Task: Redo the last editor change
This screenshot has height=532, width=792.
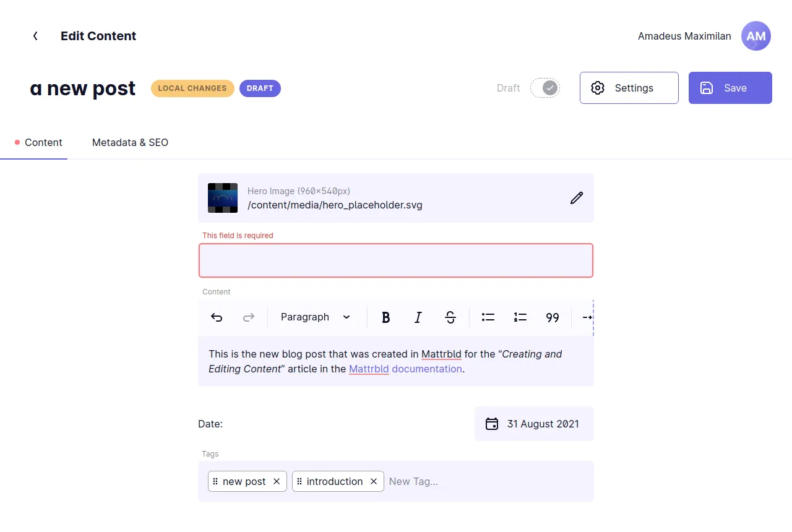Action: (248, 317)
